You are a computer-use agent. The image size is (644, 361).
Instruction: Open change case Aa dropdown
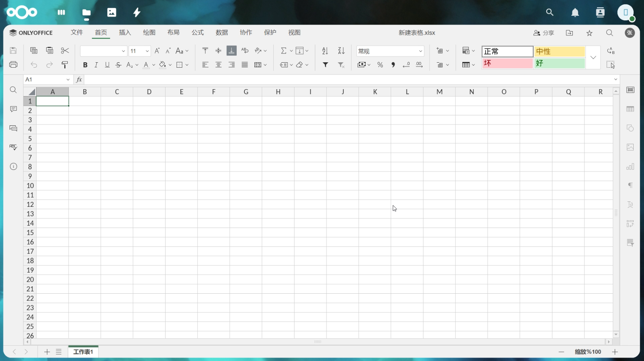(182, 51)
